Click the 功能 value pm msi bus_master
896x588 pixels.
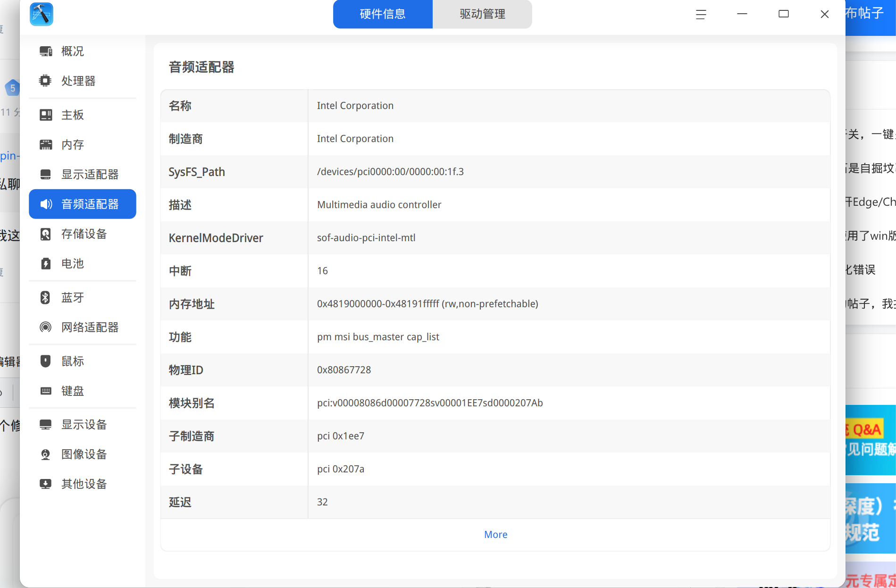(x=378, y=337)
